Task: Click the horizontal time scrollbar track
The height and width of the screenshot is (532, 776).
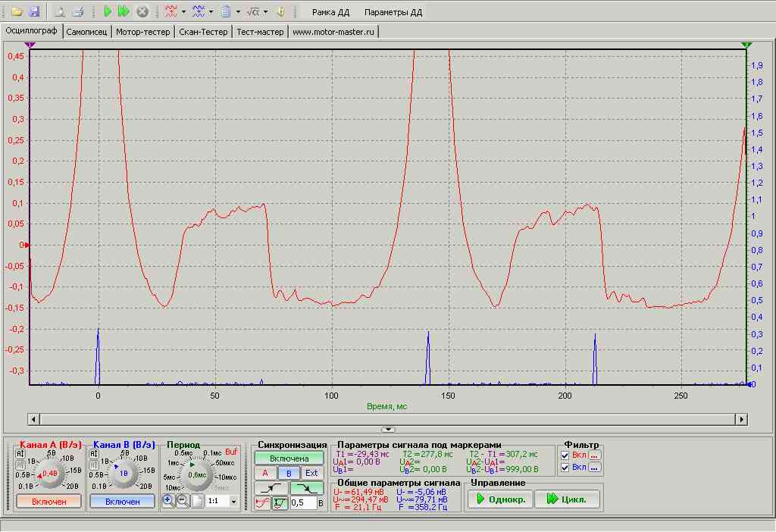Action: 387,419
